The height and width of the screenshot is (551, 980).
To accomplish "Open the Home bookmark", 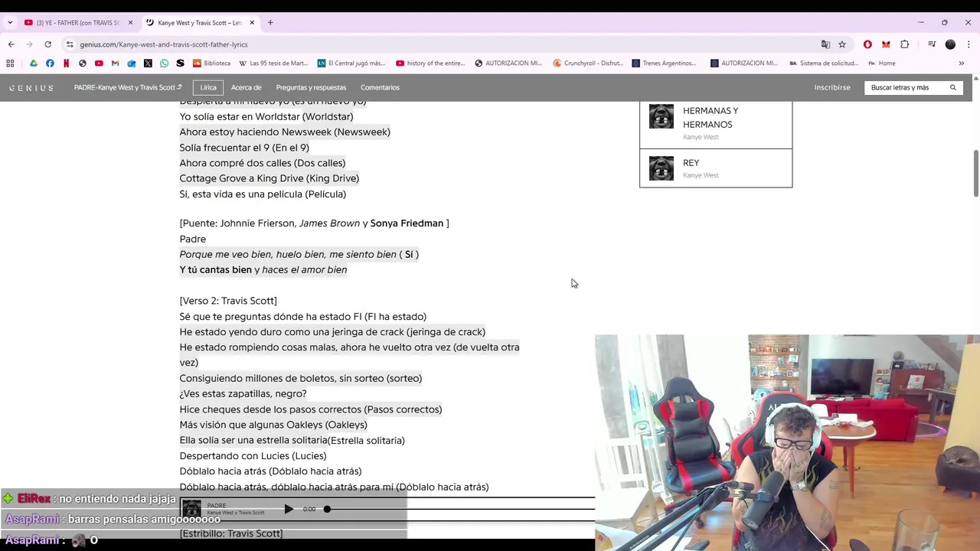I will (881, 64).
